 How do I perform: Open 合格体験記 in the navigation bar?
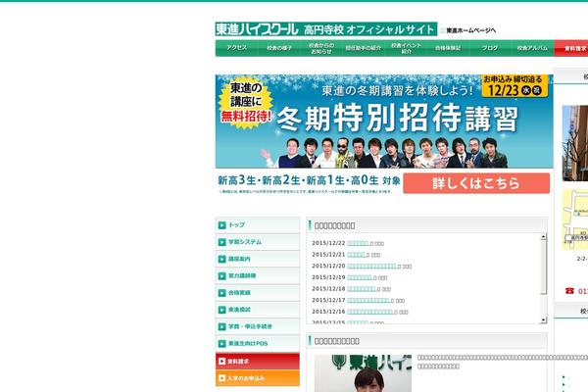448,48
